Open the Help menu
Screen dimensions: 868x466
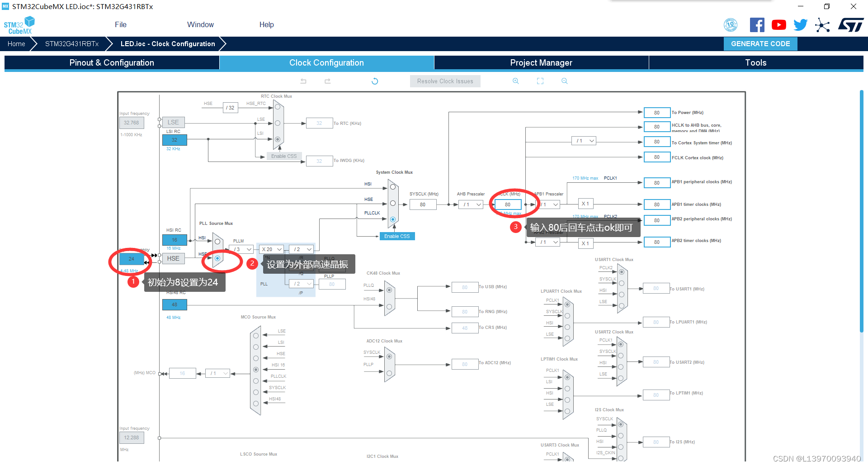[266, 24]
